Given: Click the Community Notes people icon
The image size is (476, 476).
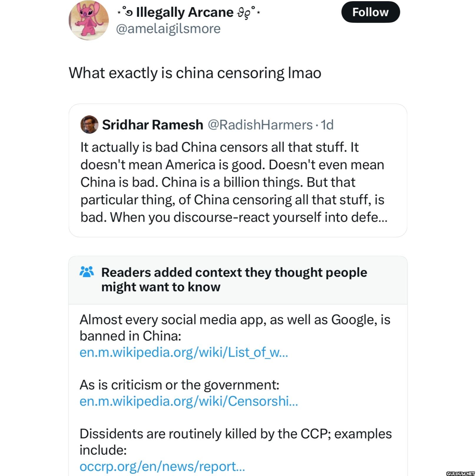Looking at the screenshot, I should [x=87, y=272].
